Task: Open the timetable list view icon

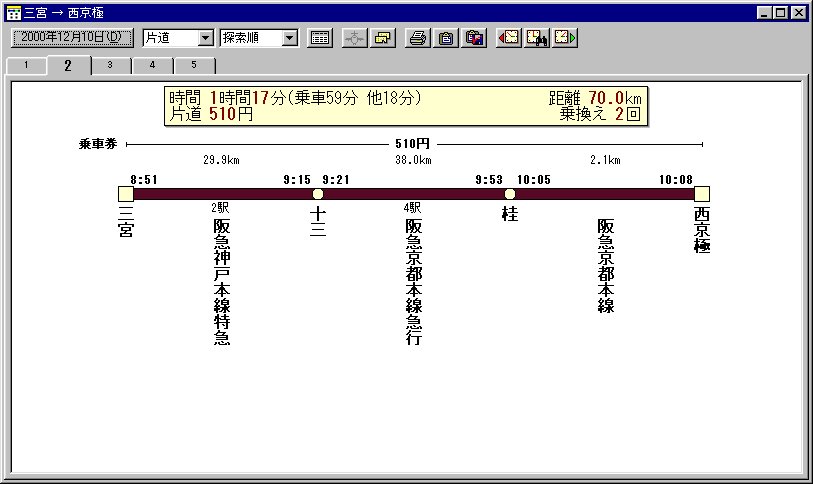Action: (x=320, y=38)
